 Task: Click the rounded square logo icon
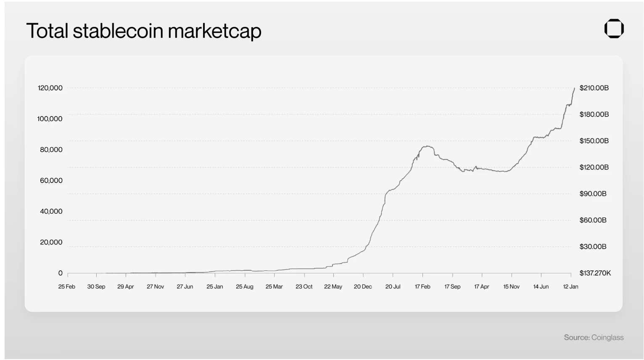[x=614, y=29]
